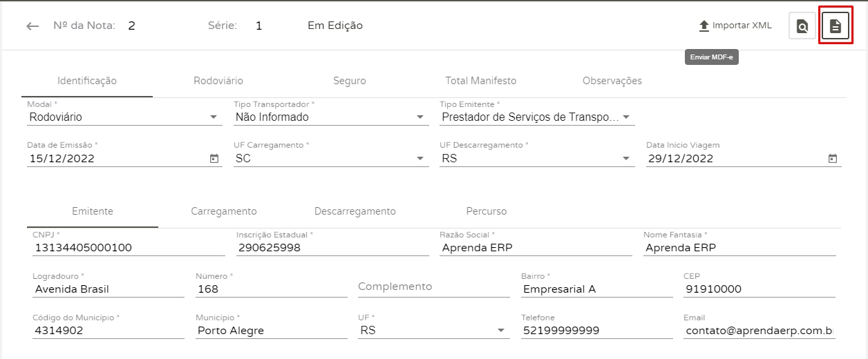Click the back arrow icon
The image size is (868, 359).
coord(32,26)
